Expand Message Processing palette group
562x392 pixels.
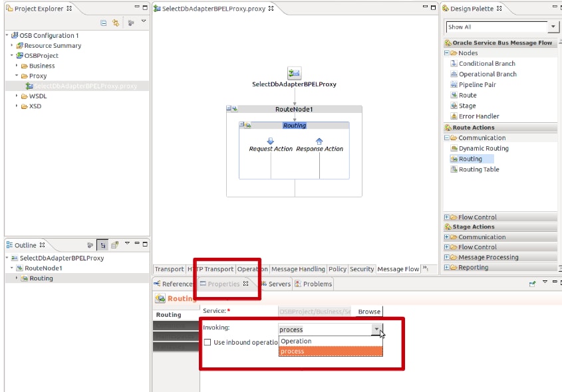tap(446, 257)
